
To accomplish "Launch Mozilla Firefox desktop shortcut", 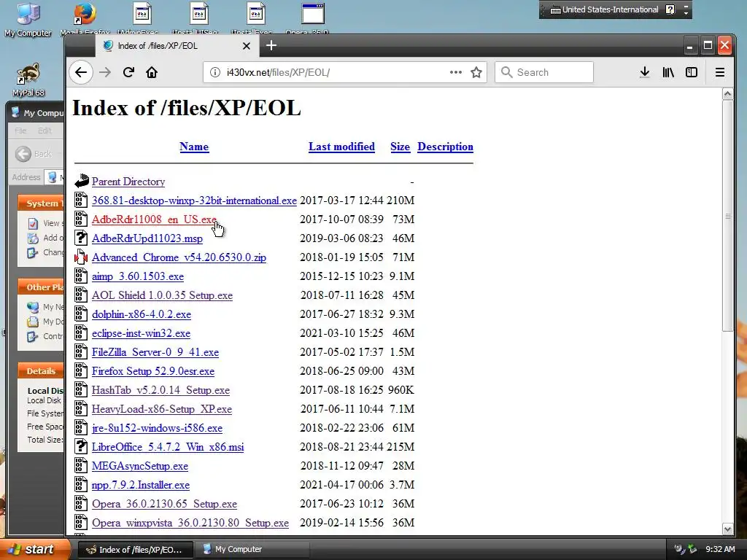I will pyautogui.click(x=85, y=20).
